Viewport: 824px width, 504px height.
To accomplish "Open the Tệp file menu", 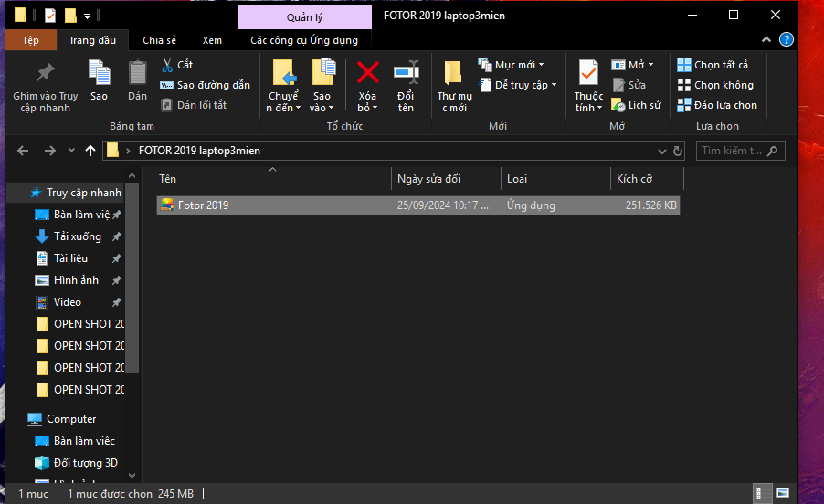I will coord(30,40).
